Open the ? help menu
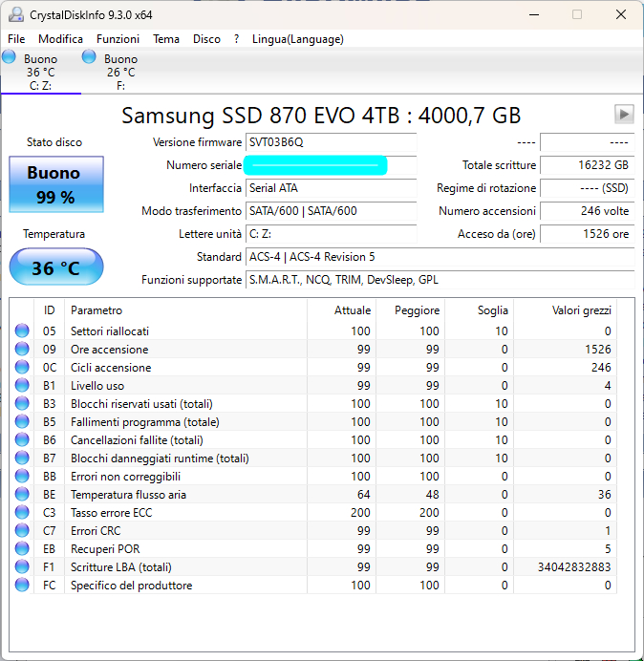 [237, 39]
